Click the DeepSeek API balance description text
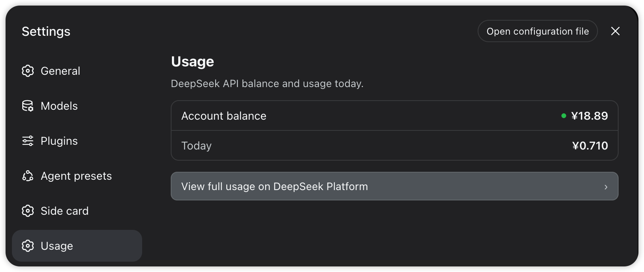 click(x=267, y=84)
